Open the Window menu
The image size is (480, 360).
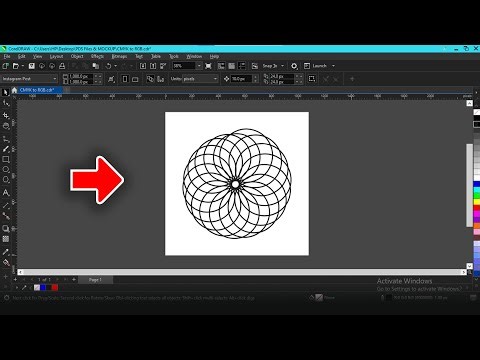click(x=194, y=56)
